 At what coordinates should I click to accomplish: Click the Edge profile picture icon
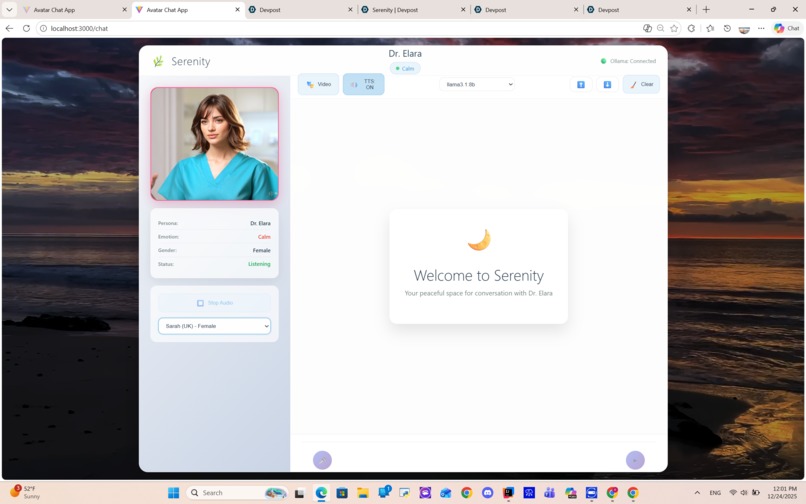[x=744, y=29]
